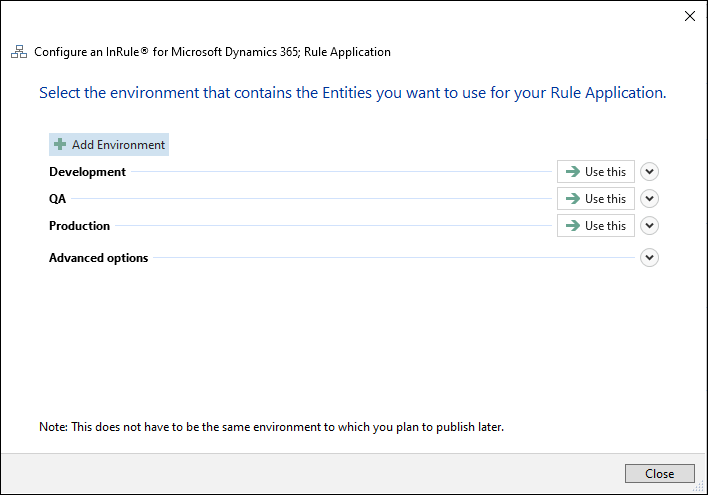Click the Close button at bottom
The image size is (708, 495).
[x=660, y=473]
